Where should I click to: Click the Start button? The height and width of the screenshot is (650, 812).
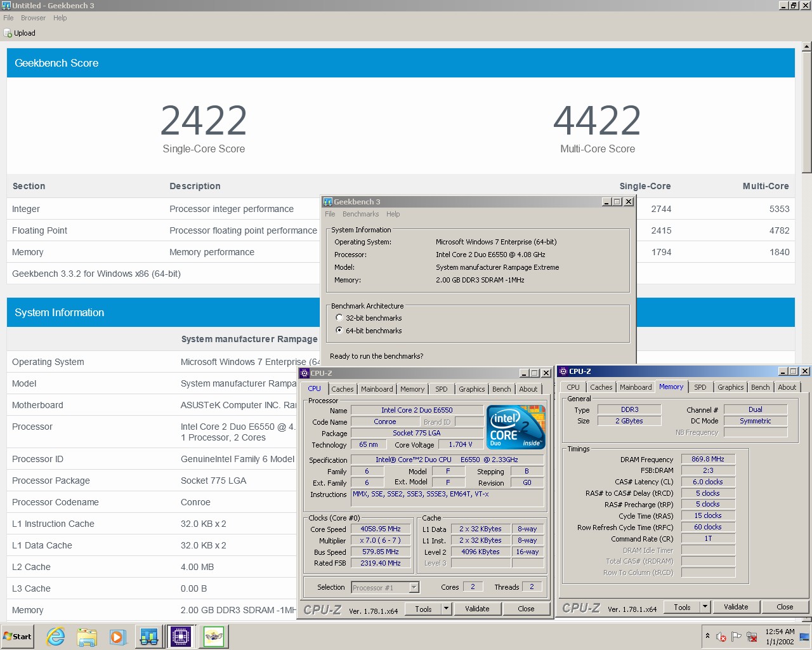coord(17,636)
